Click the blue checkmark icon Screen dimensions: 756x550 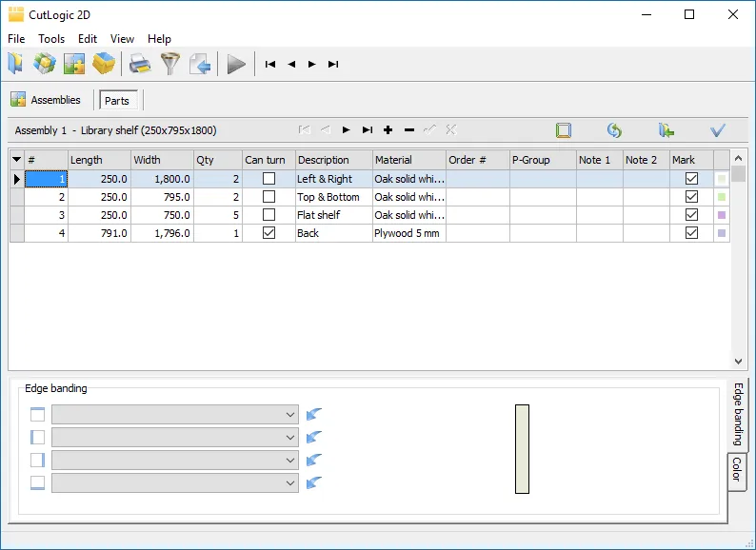point(718,130)
